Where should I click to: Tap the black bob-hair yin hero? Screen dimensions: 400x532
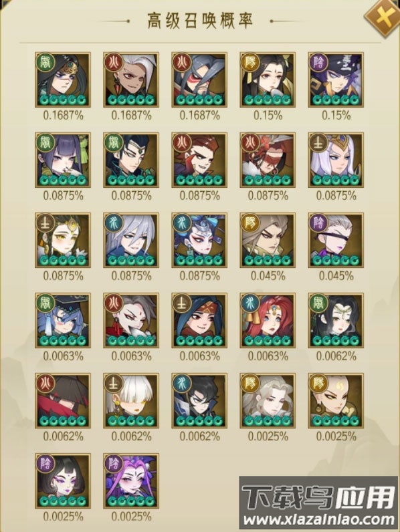click(x=63, y=481)
